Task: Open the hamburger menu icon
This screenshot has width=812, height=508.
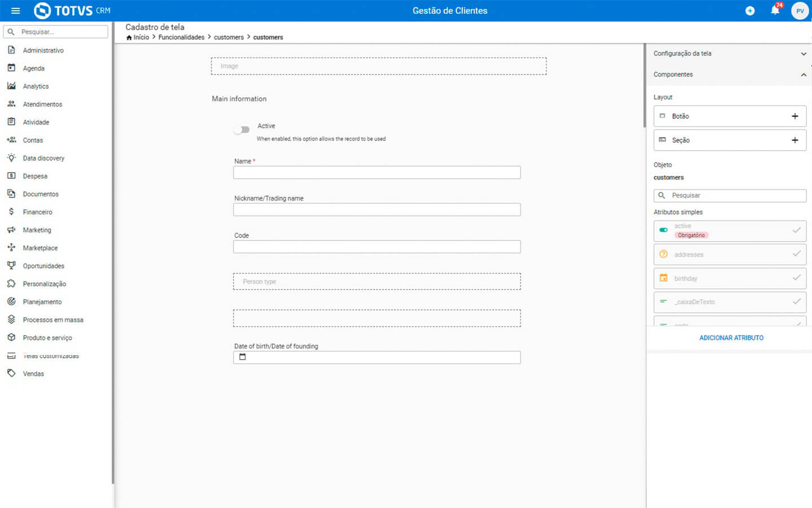Action: click(x=15, y=11)
